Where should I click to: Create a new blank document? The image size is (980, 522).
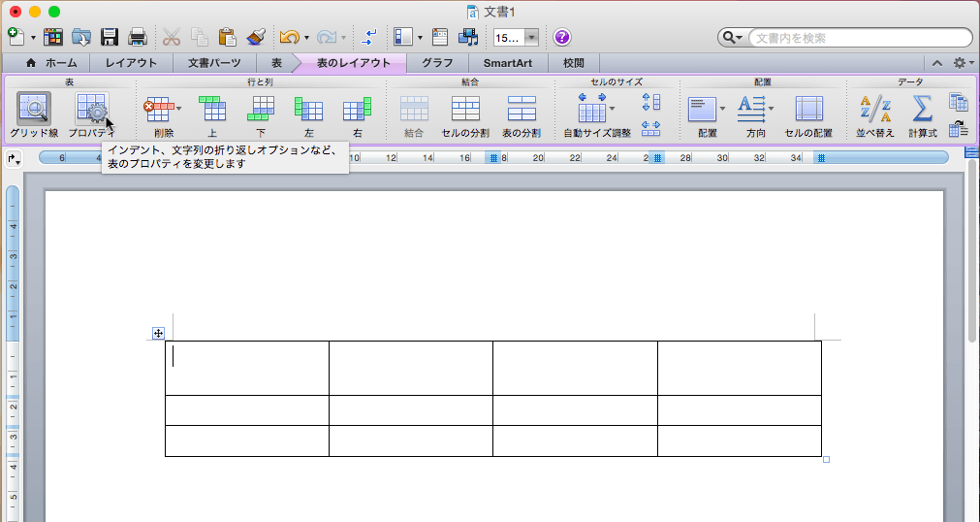pyautogui.click(x=16, y=37)
